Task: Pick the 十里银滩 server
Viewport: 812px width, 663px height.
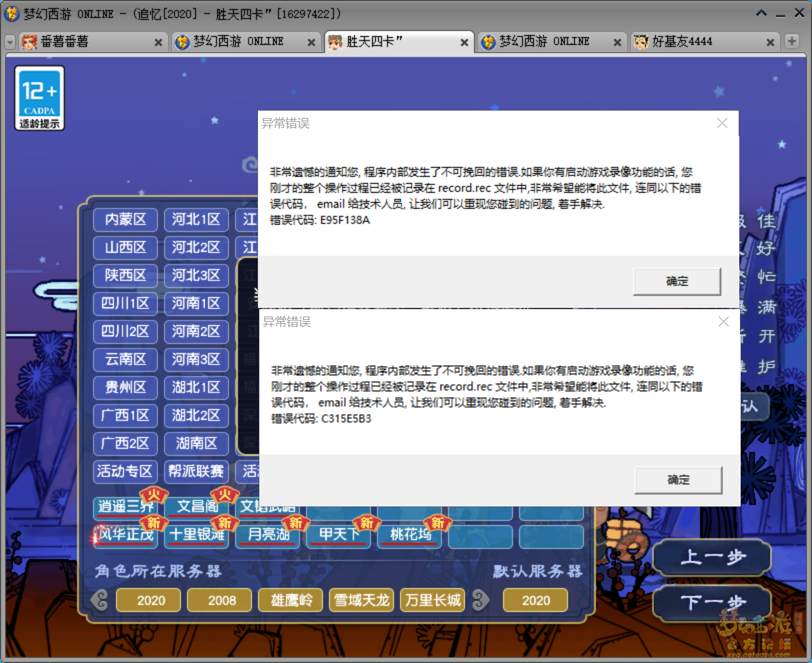Action: click(197, 535)
